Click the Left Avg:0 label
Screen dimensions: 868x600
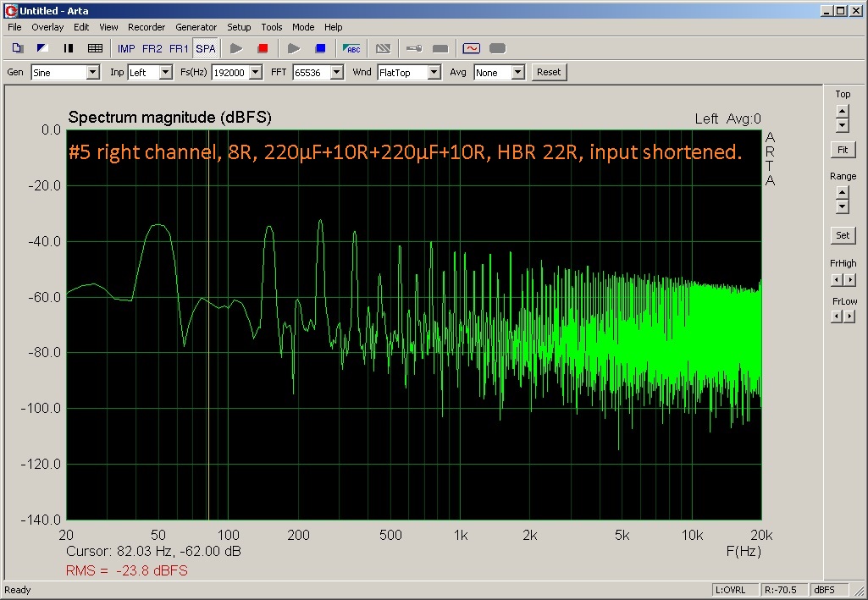pyautogui.click(x=728, y=118)
